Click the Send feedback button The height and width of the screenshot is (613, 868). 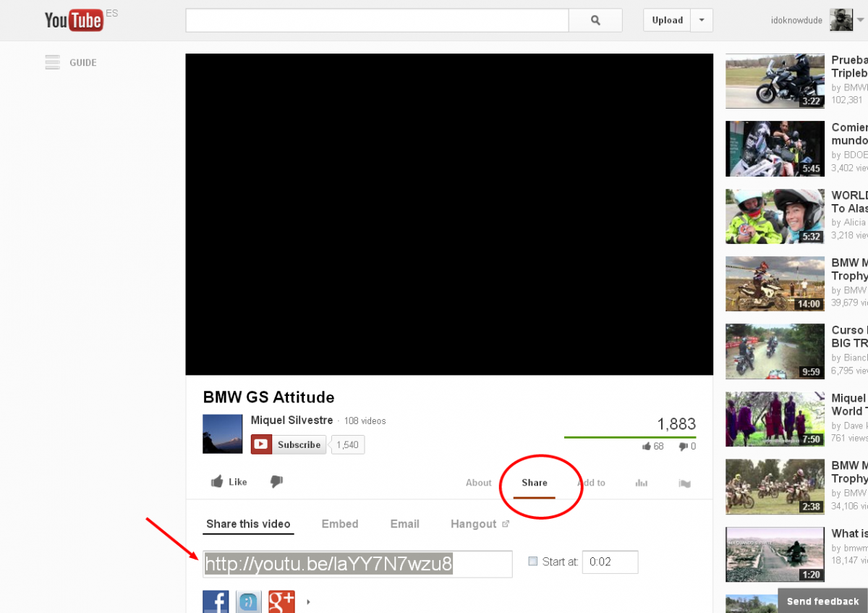822,601
